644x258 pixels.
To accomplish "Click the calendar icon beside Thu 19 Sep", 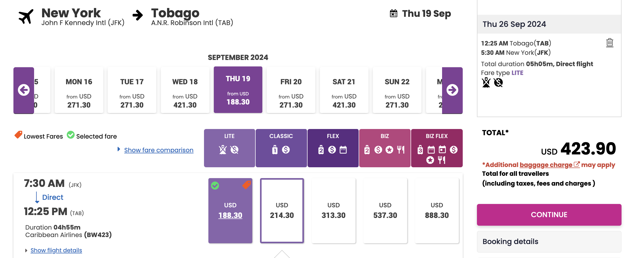I will [x=394, y=13].
